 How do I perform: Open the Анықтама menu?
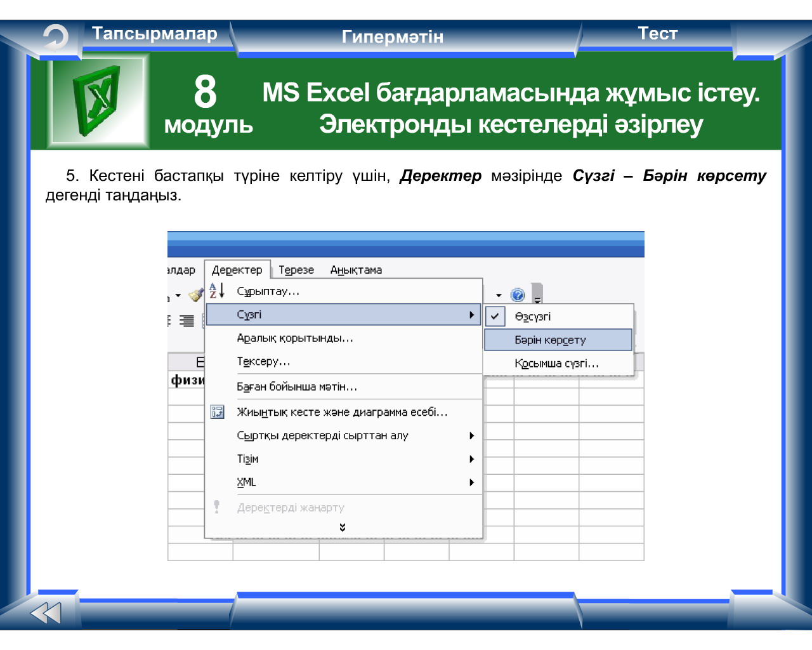click(356, 270)
